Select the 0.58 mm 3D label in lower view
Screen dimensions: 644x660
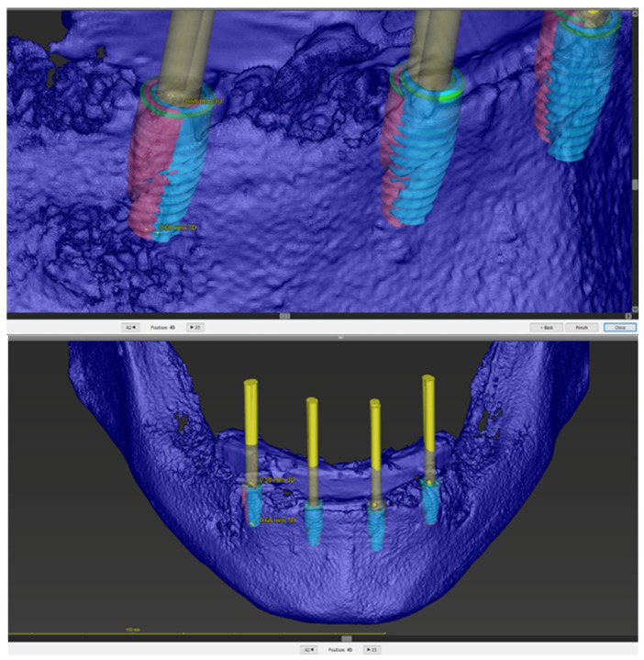click(x=277, y=479)
